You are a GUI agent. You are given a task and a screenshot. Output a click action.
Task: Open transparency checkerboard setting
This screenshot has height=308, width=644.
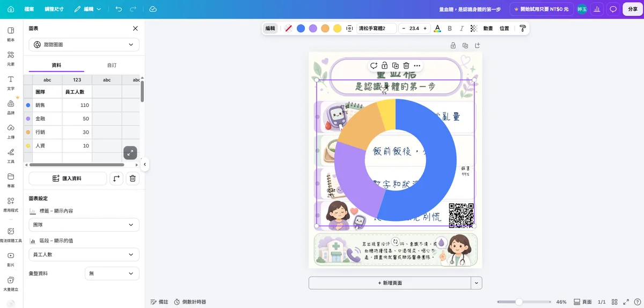[x=473, y=28]
